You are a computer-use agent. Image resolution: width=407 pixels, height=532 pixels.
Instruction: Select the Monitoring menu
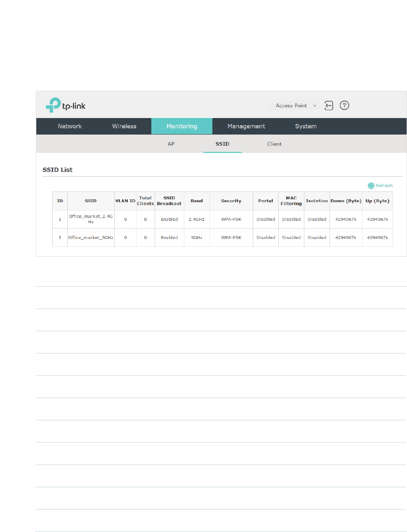(182, 126)
